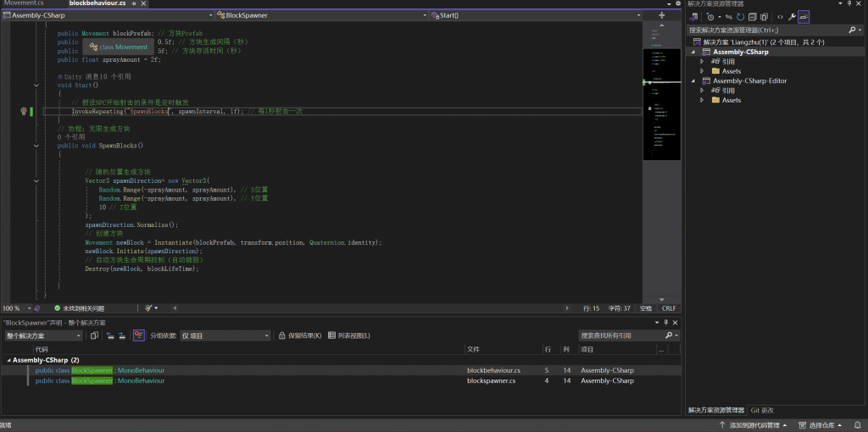868x432 pixels.
Task: Open properties via wrench icon
Action: [792, 17]
